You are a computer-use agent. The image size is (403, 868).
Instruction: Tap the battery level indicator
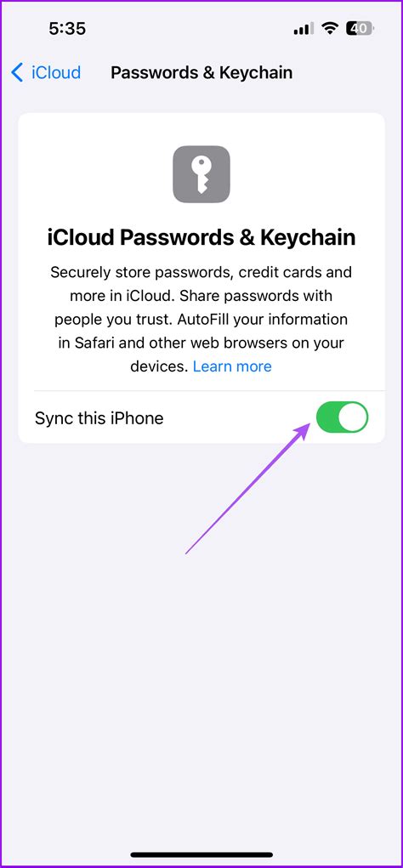tap(360, 29)
